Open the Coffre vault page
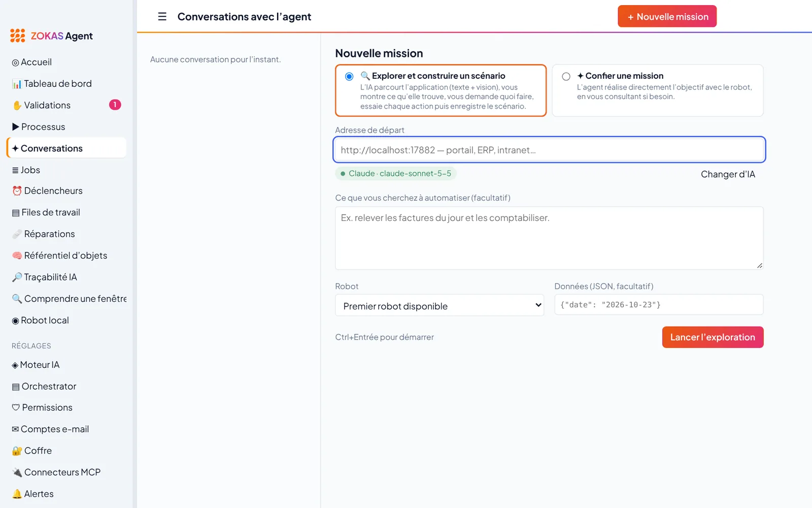The height and width of the screenshot is (508, 812). tap(66, 451)
